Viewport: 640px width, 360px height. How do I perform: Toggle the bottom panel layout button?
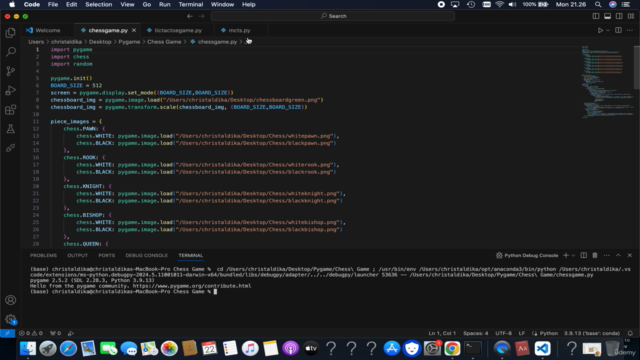click(607, 16)
